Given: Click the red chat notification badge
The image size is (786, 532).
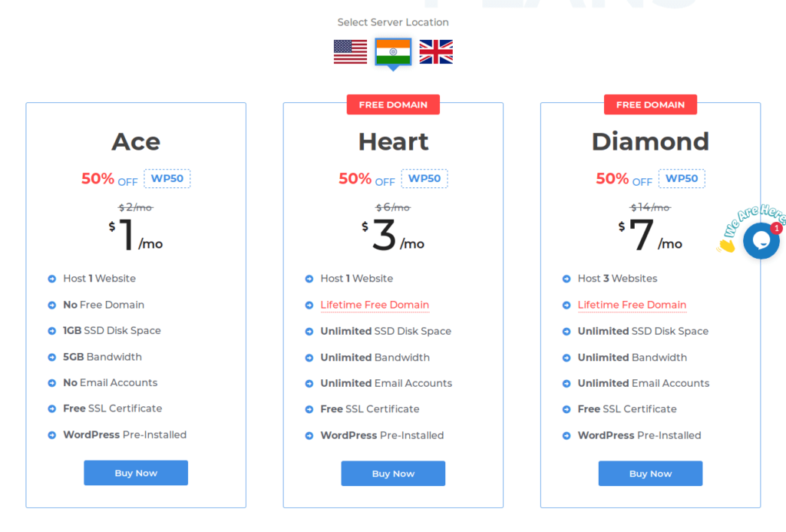Looking at the screenshot, I should point(777,229).
